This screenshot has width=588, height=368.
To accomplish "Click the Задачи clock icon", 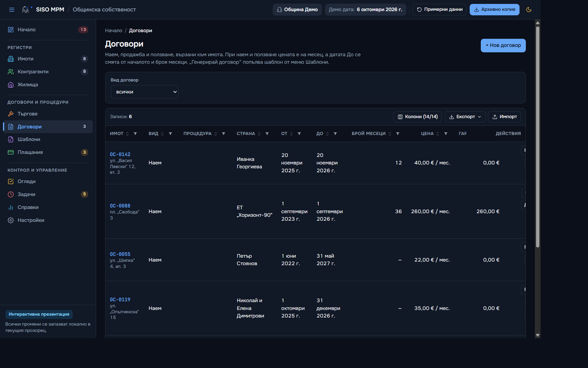I will pos(11,194).
